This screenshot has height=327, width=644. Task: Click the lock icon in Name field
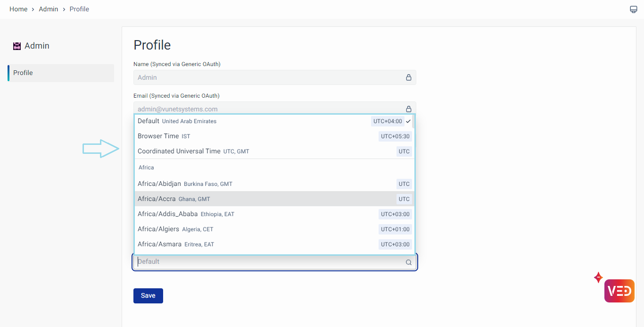click(x=409, y=77)
